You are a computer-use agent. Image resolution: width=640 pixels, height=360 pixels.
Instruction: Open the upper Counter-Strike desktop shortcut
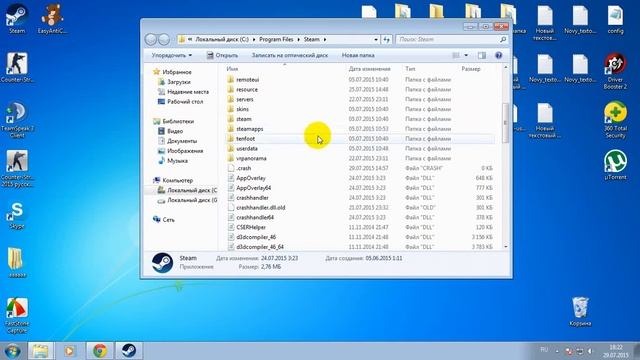(x=17, y=67)
